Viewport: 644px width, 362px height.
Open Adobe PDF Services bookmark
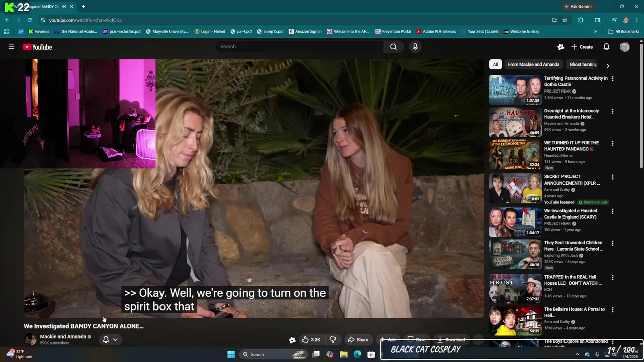coord(436,31)
